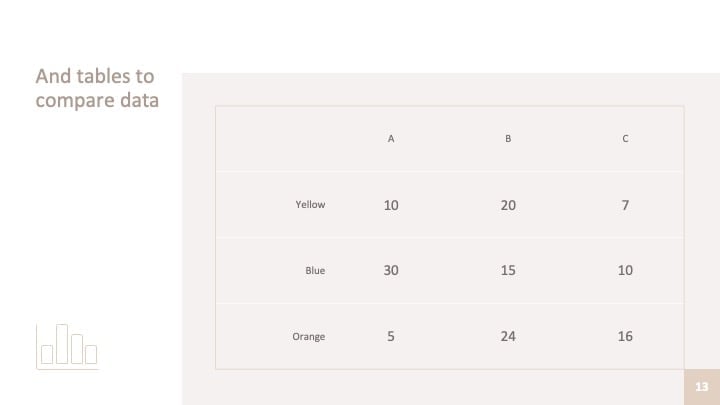Viewport: 720px width, 405px height.
Task: Select the Blue C cell with value 10
Action: point(625,270)
